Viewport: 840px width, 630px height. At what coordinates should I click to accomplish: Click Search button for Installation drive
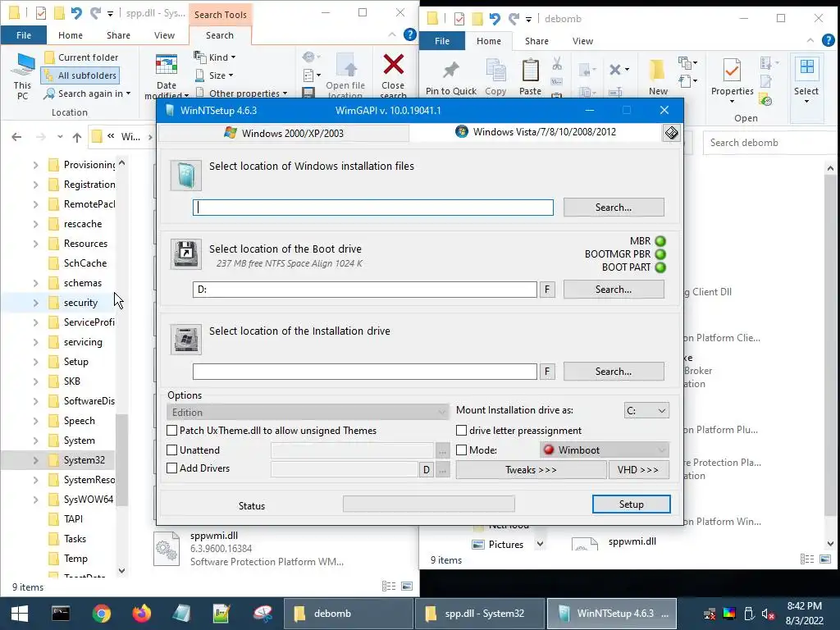click(x=614, y=372)
